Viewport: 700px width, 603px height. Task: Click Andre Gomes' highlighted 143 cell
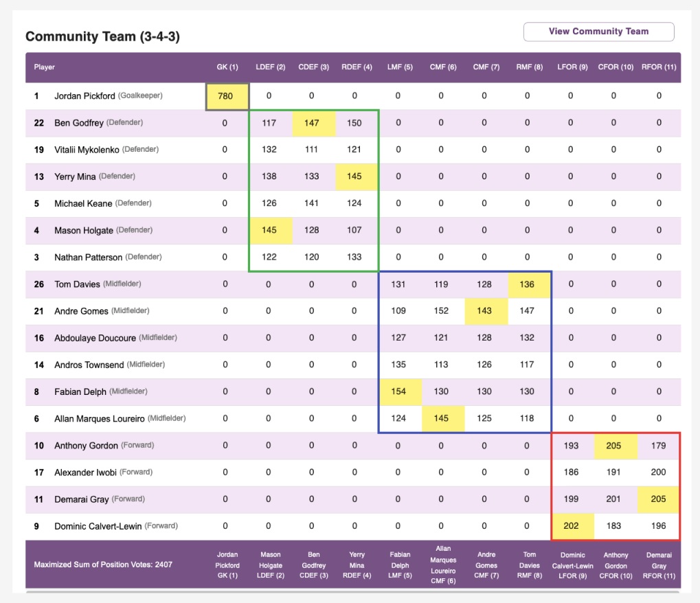click(486, 311)
